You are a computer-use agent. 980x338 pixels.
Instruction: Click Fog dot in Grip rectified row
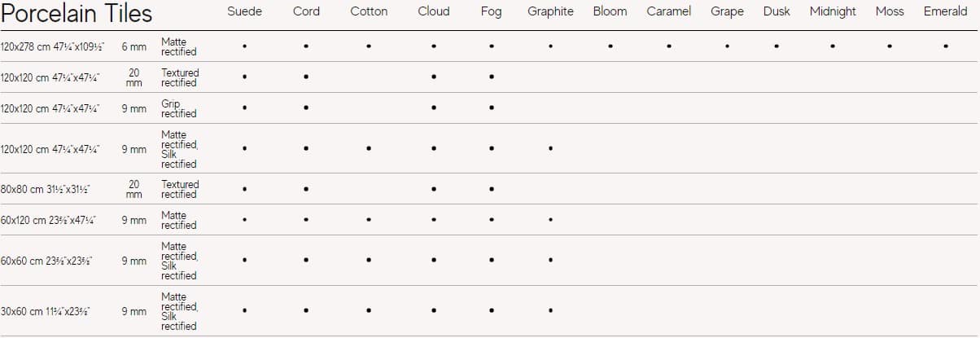coord(492,108)
